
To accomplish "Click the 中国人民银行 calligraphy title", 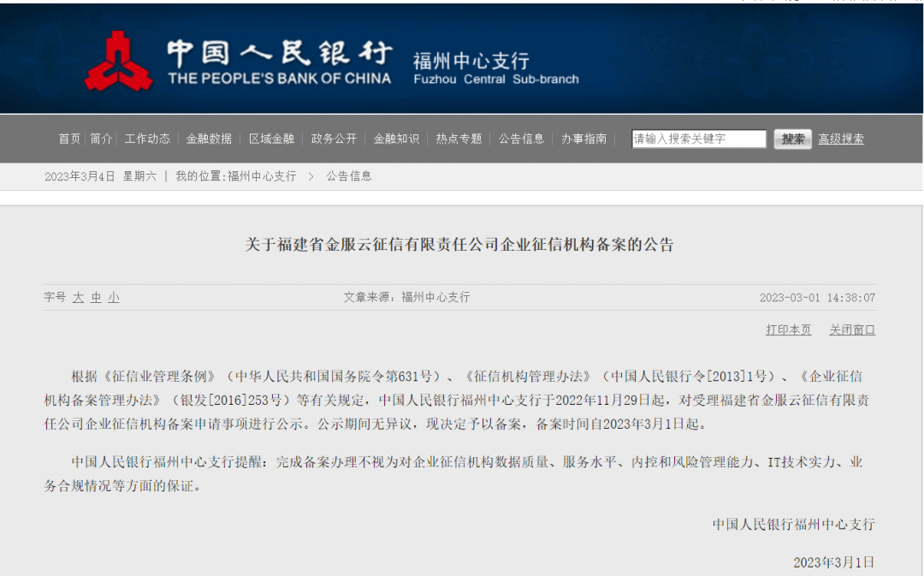I will point(280,53).
